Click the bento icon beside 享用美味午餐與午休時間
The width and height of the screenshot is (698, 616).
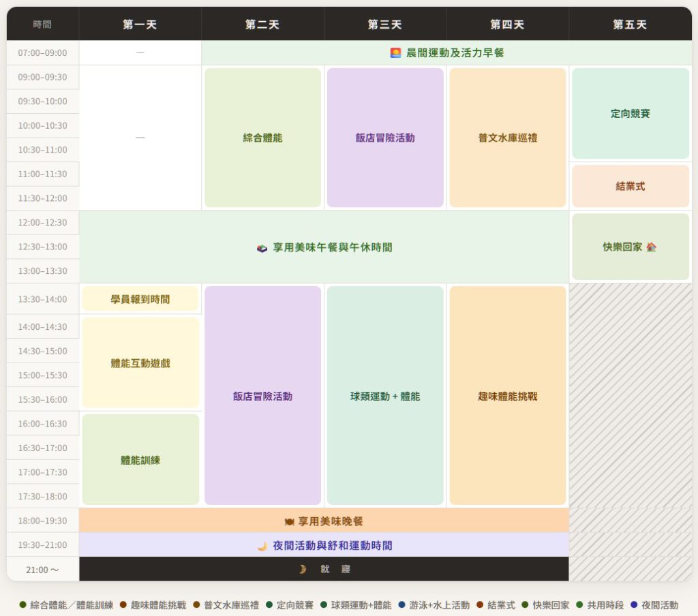[262, 248]
